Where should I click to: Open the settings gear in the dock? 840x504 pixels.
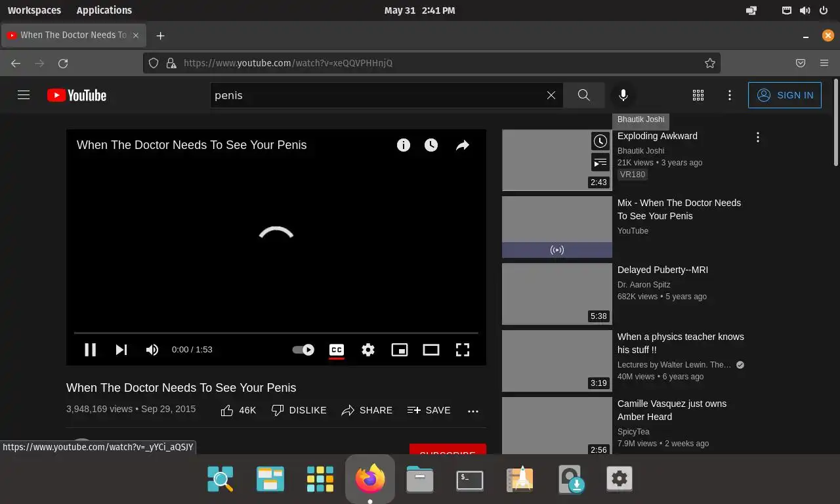[619, 480]
